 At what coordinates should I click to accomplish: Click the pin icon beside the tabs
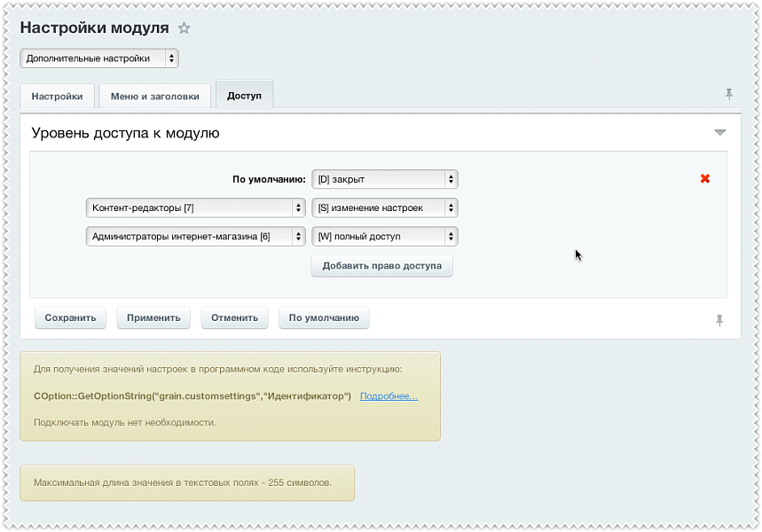pos(729,94)
